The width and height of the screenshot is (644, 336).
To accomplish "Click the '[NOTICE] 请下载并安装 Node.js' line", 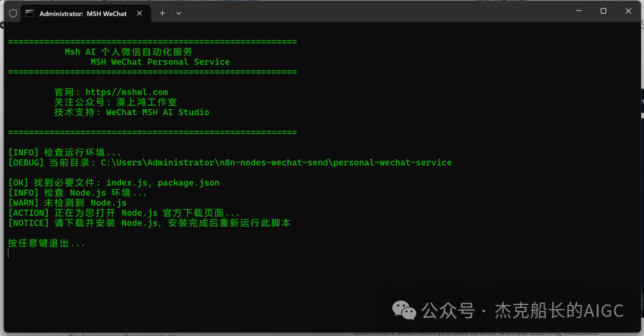I will pos(150,223).
